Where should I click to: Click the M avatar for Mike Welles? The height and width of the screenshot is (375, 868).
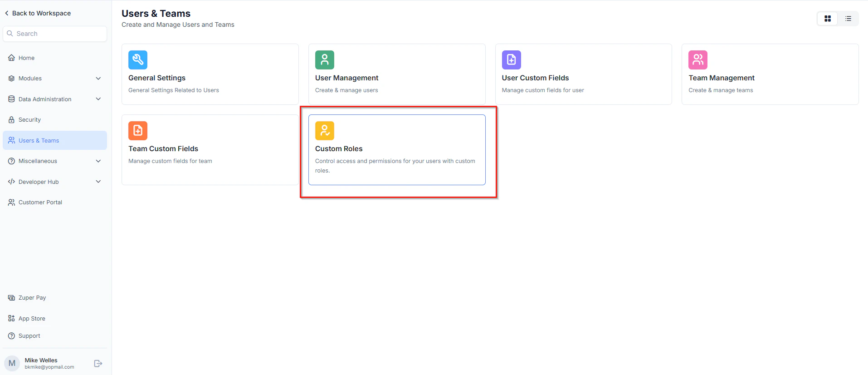(12, 363)
